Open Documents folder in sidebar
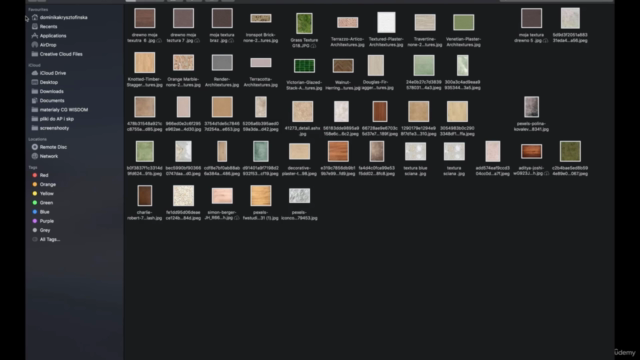640x360 pixels. (48, 100)
